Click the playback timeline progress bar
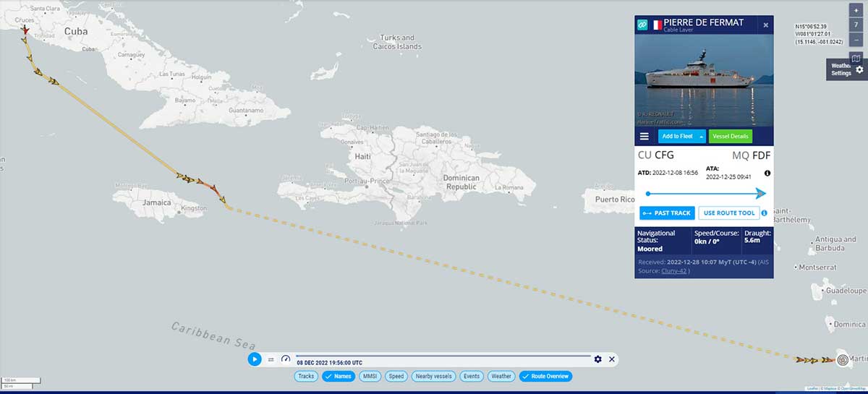868x394 pixels. pyautogui.click(x=443, y=356)
